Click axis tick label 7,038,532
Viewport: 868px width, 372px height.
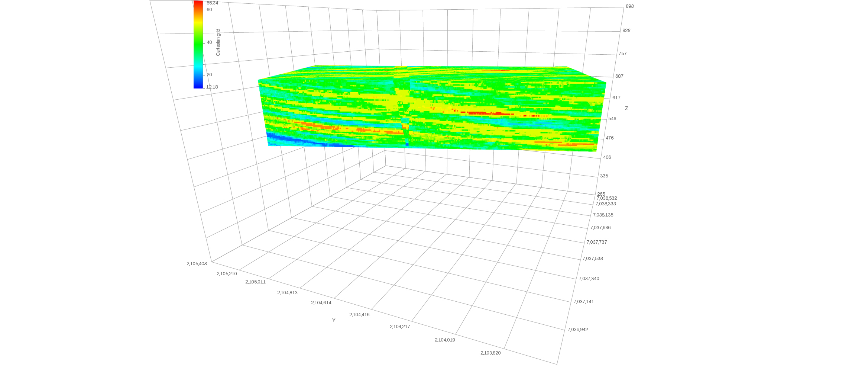pyautogui.click(x=607, y=198)
